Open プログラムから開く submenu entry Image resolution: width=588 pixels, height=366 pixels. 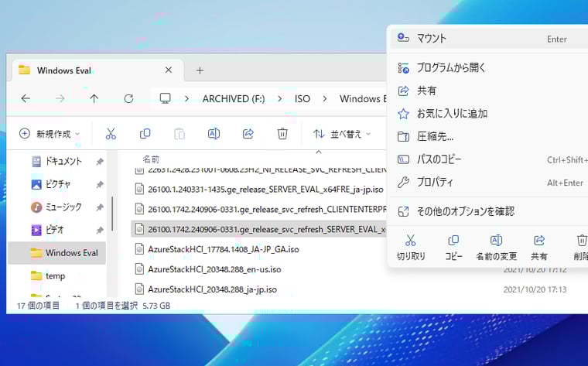(x=489, y=68)
